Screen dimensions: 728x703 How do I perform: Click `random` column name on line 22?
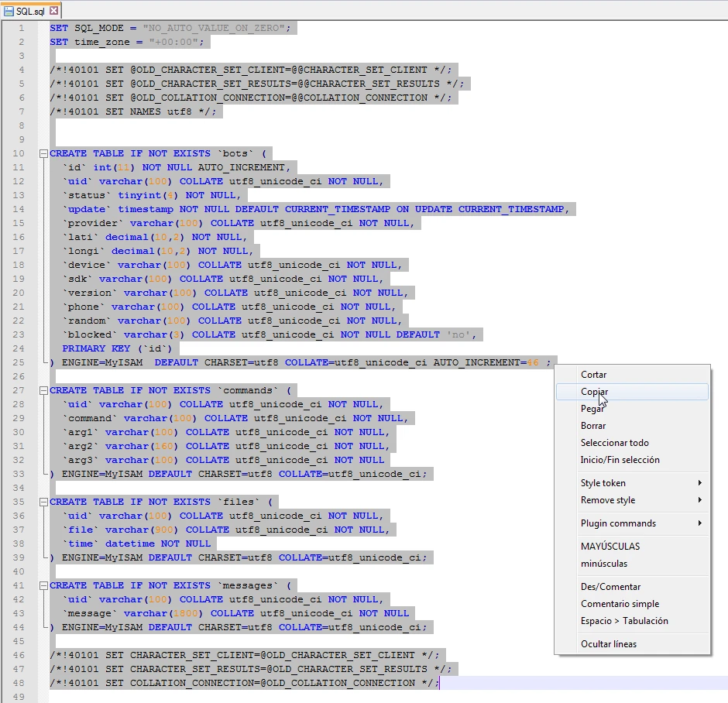[87, 321]
